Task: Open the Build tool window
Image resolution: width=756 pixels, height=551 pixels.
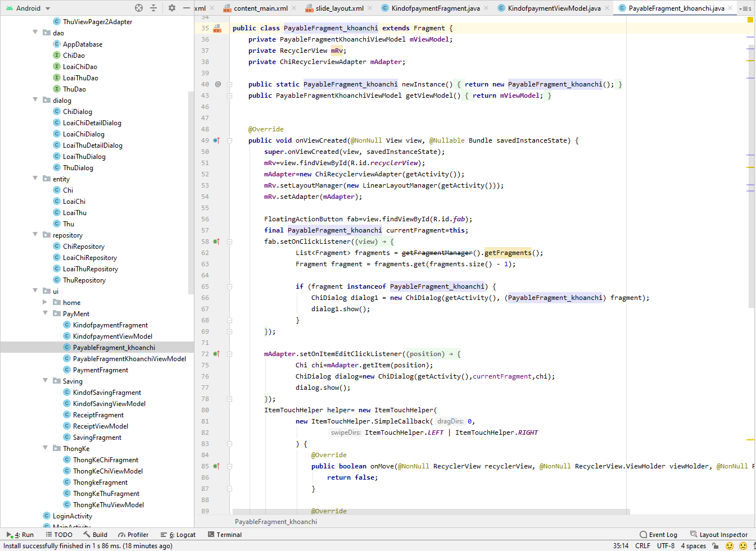Action: 95,535
